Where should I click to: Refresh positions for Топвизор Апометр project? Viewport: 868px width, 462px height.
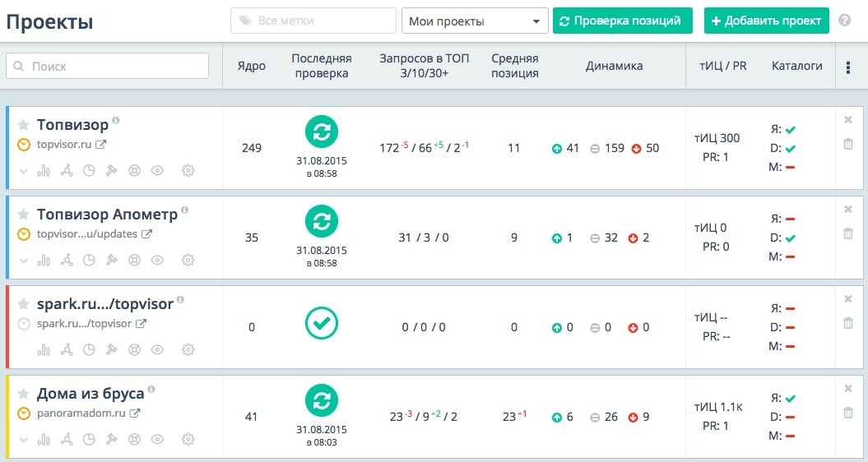click(322, 221)
